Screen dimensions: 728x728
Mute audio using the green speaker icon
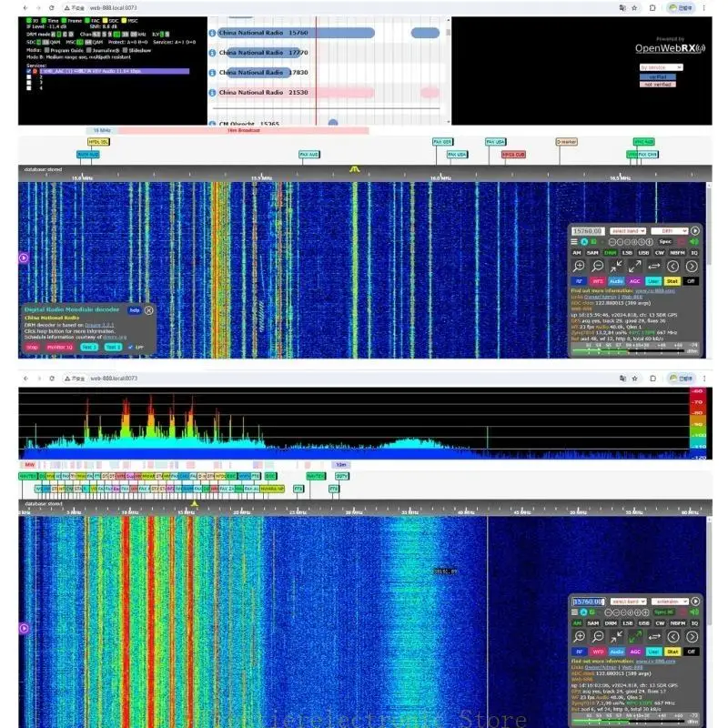tap(693, 241)
